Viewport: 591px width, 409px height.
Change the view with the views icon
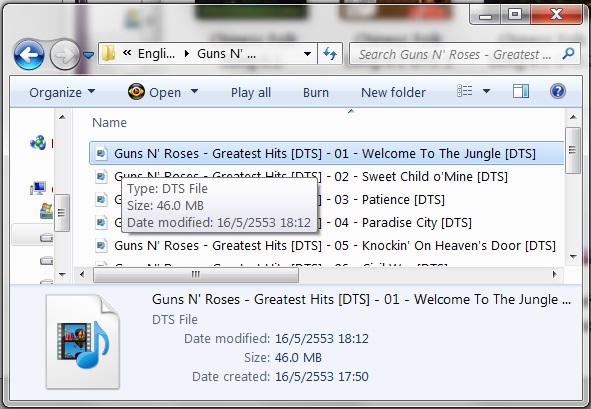[464, 91]
